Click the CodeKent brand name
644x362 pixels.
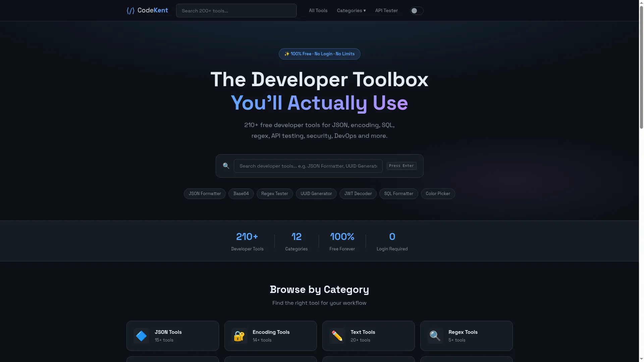coord(153,10)
